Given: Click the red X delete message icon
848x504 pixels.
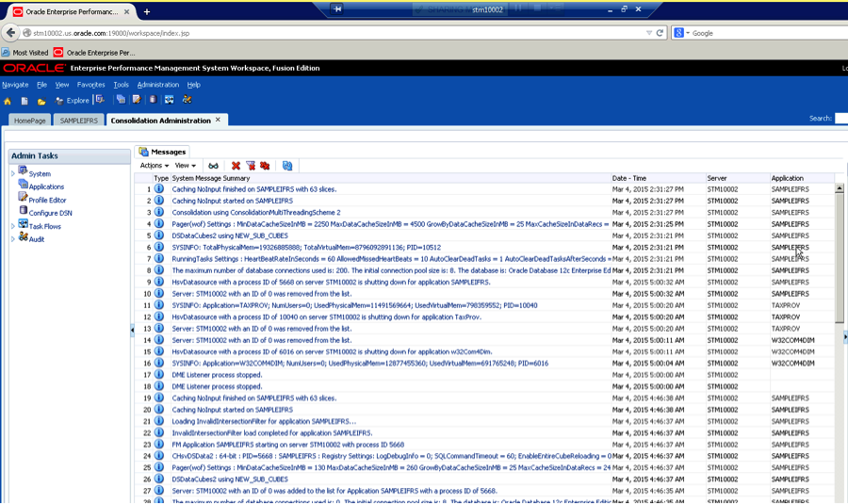Looking at the screenshot, I should point(236,166).
